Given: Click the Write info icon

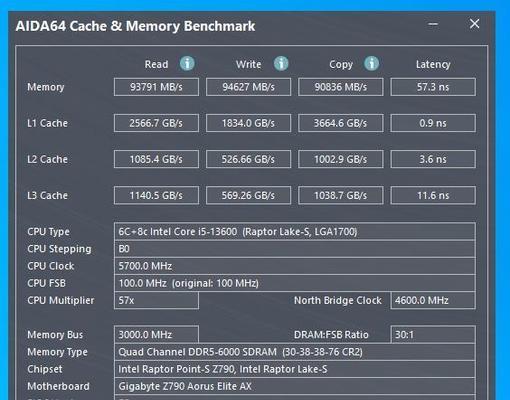Looking at the screenshot, I should pos(281,63).
